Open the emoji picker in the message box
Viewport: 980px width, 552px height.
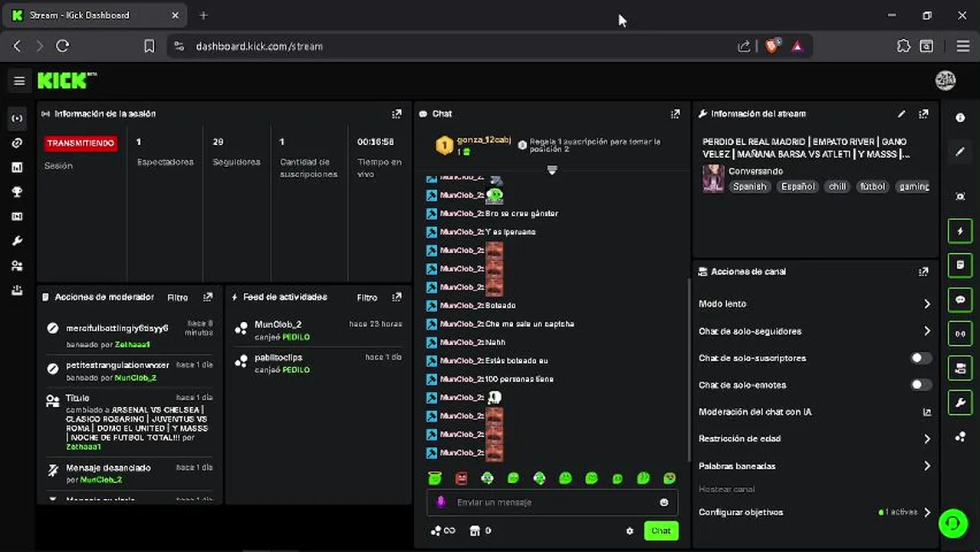(664, 502)
